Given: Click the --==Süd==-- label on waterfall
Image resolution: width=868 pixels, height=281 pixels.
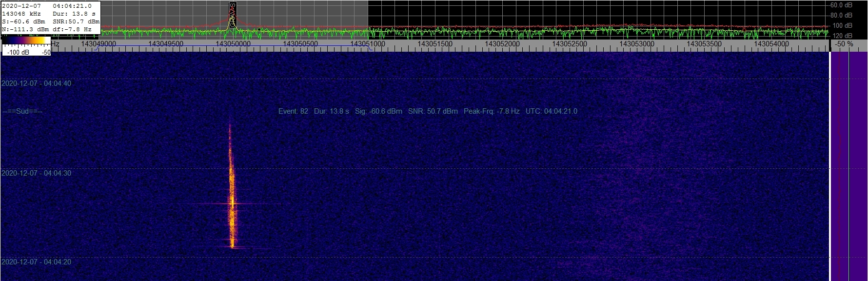Looking at the screenshot, I should [x=22, y=111].
